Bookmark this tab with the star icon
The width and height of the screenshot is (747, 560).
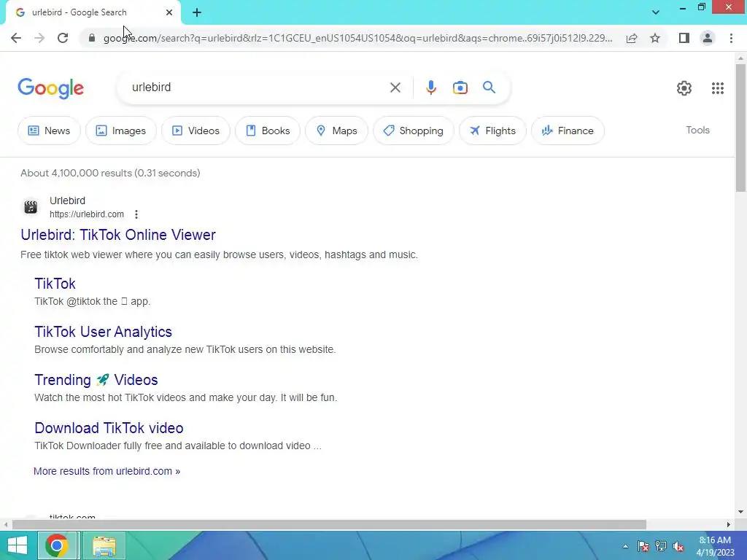655,38
